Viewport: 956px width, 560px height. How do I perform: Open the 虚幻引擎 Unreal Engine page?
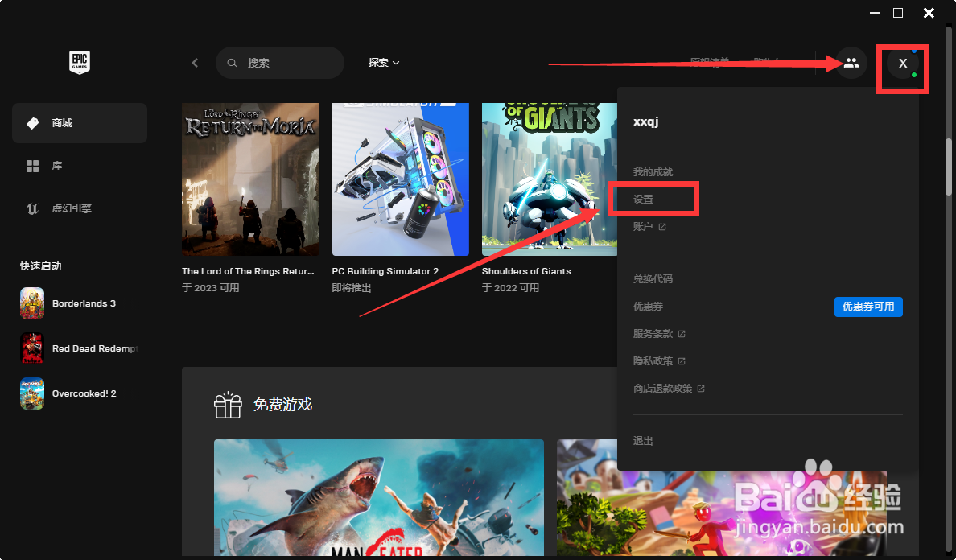click(79, 208)
